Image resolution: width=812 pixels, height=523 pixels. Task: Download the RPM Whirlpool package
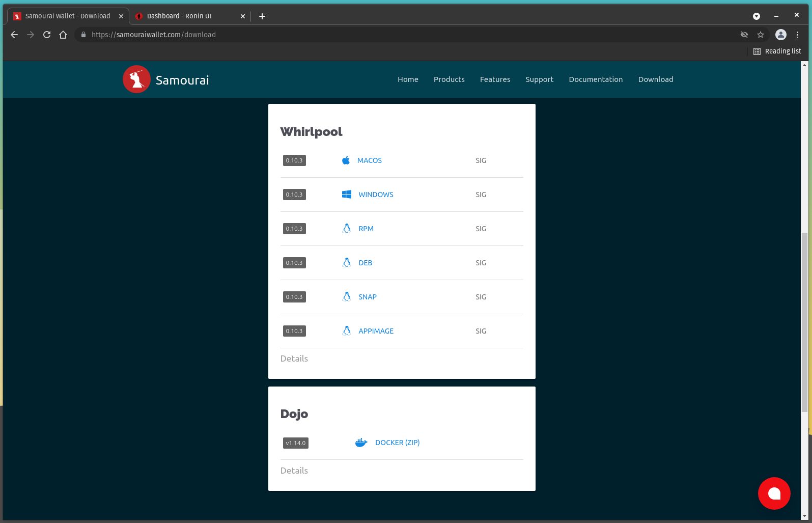coord(366,229)
